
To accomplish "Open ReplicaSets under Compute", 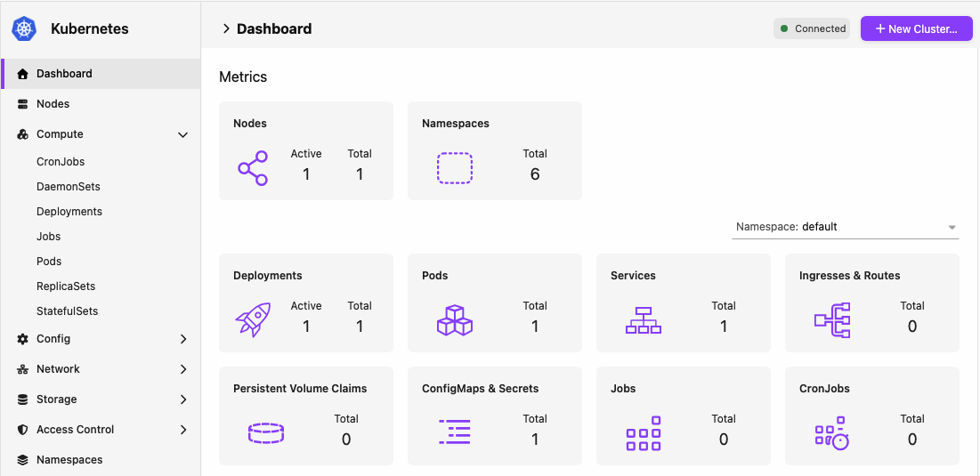I will click(66, 286).
